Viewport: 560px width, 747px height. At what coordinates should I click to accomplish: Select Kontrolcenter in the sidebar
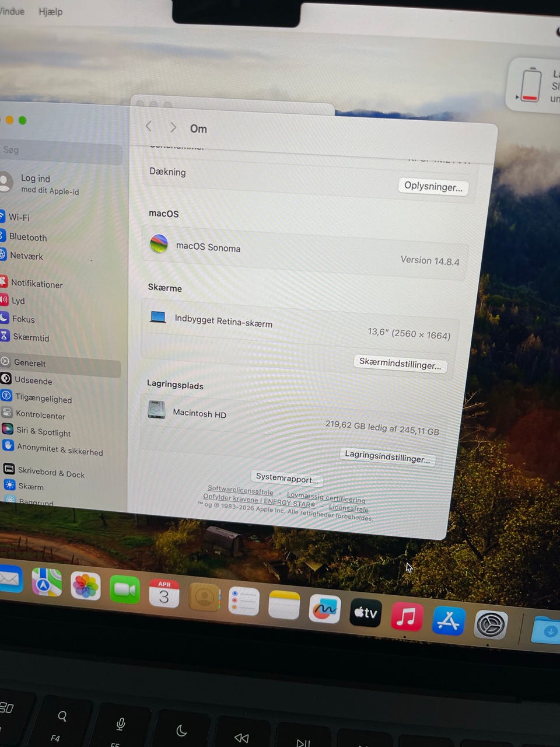point(34,414)
